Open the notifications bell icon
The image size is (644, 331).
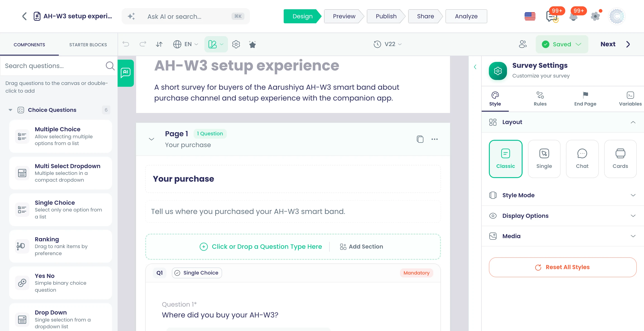573,17
